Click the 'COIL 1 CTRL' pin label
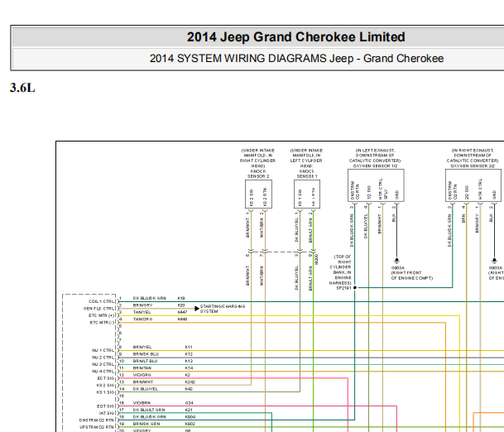 [x=101, y=301]
